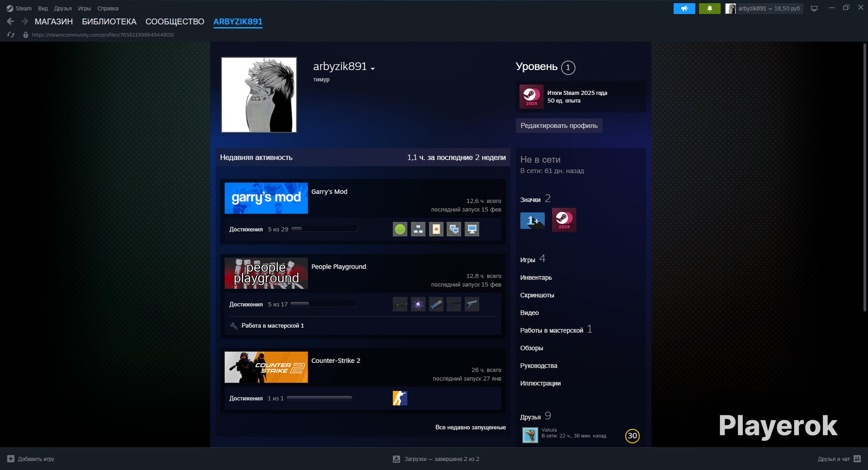Screen dimensions: 868x470
Task: Open the Скриншоты link
Action: pos(537,295)
